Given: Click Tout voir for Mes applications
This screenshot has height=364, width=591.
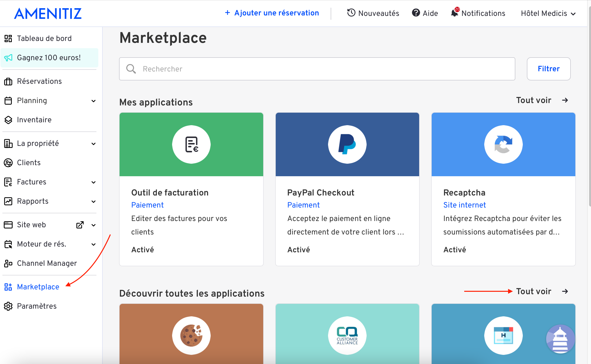Looking at the screenshot, I should point(534,100).
